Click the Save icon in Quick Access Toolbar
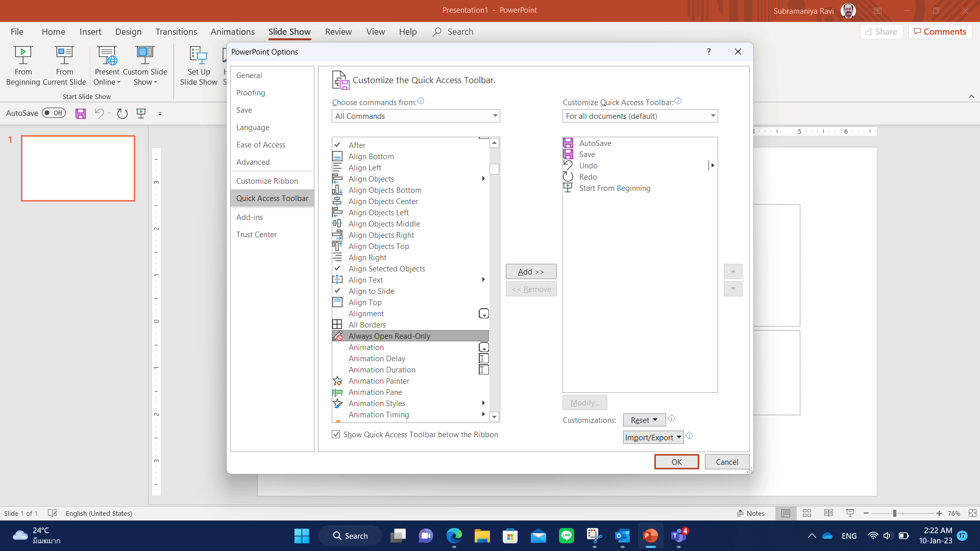The width and height of the screenshot is (980, 551). [81, 113]
